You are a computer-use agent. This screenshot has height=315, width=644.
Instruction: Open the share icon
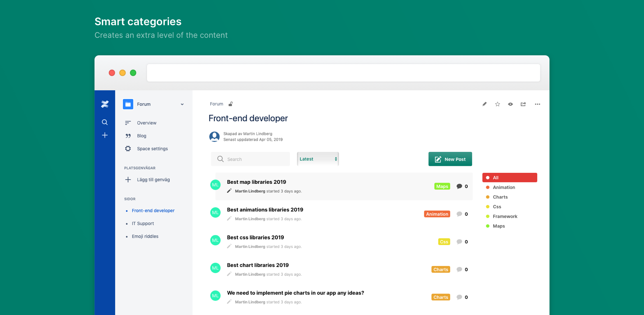(523, 104)
